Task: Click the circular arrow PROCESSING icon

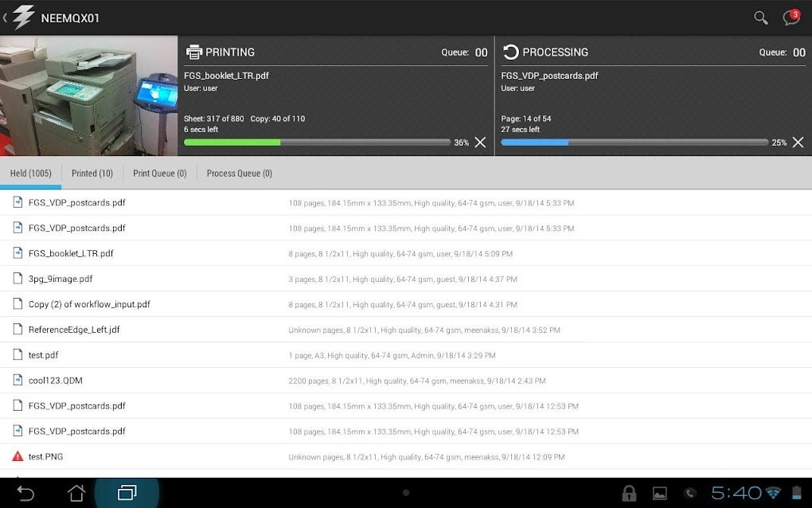Action: point(510,52)
